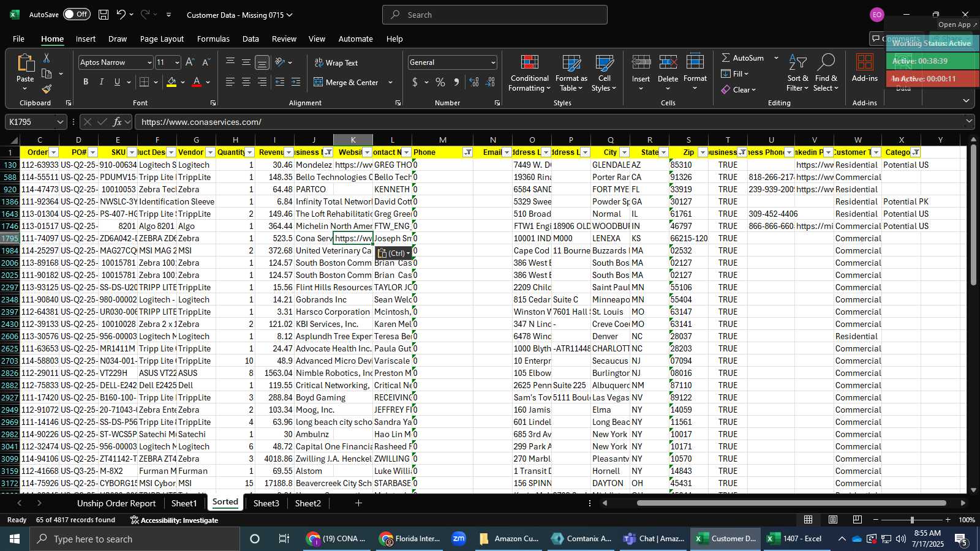Open the Cell Styles gallery
The width and height of the screenshot is (980, 551).
pos(605,73)
